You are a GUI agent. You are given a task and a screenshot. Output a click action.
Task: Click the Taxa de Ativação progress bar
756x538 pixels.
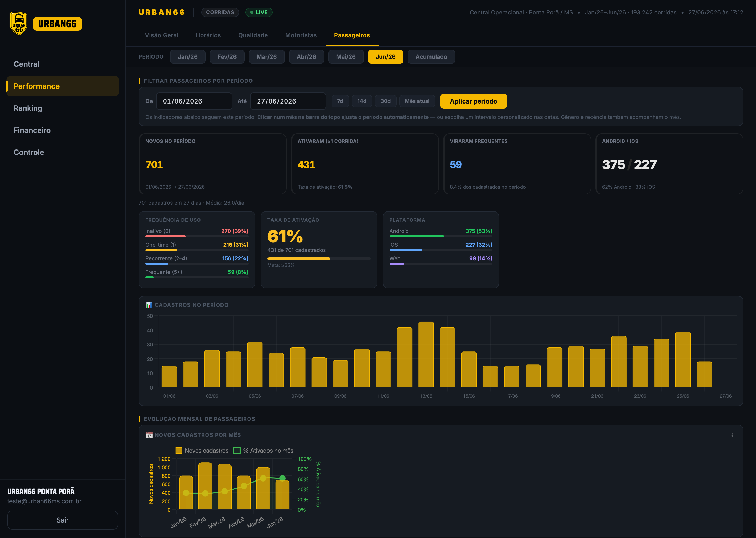pos(319,259)
